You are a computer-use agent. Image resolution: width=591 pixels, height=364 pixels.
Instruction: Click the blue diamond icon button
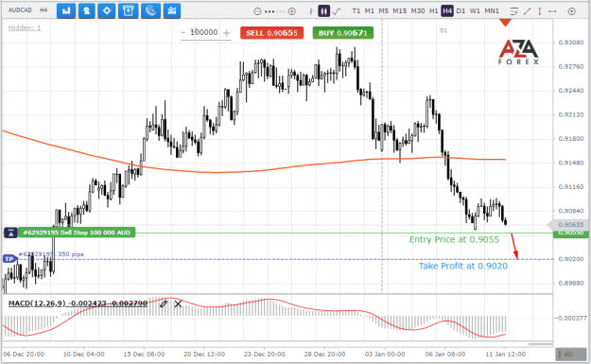(x=107, y=10)
